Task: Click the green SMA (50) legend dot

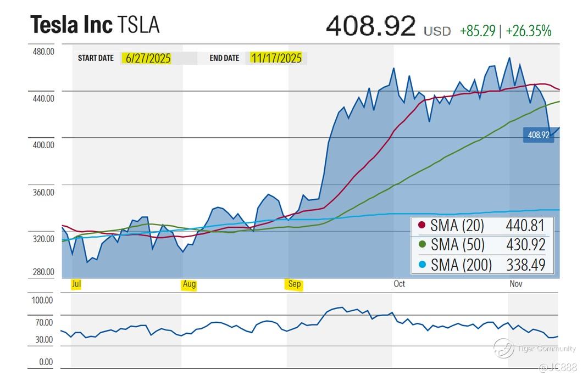Action: click(x=422, y=244)
